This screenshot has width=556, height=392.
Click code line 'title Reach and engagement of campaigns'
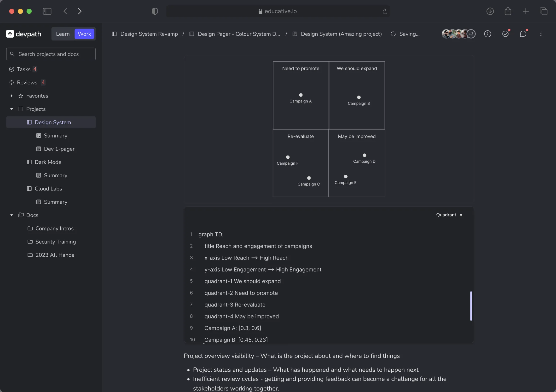(x=258, y=246)
